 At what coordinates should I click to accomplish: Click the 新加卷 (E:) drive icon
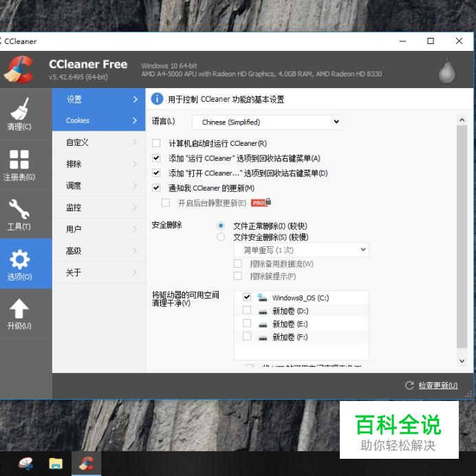(x=263, y=325)
